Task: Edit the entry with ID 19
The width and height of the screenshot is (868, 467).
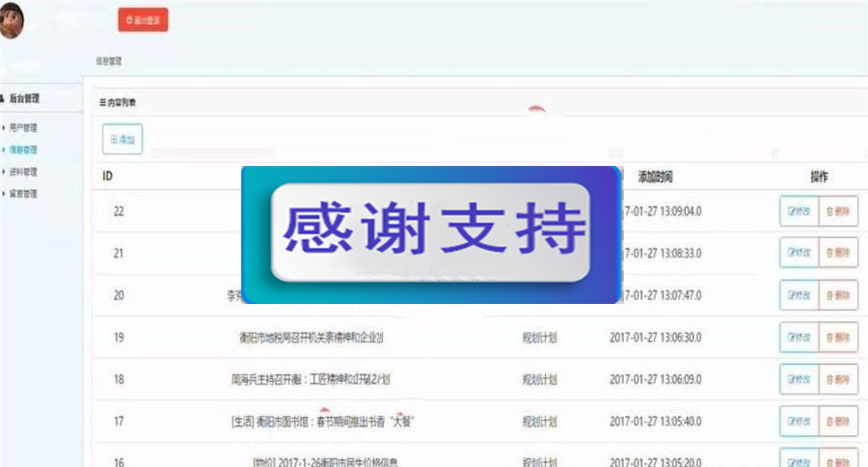Action: click(799, 338)
